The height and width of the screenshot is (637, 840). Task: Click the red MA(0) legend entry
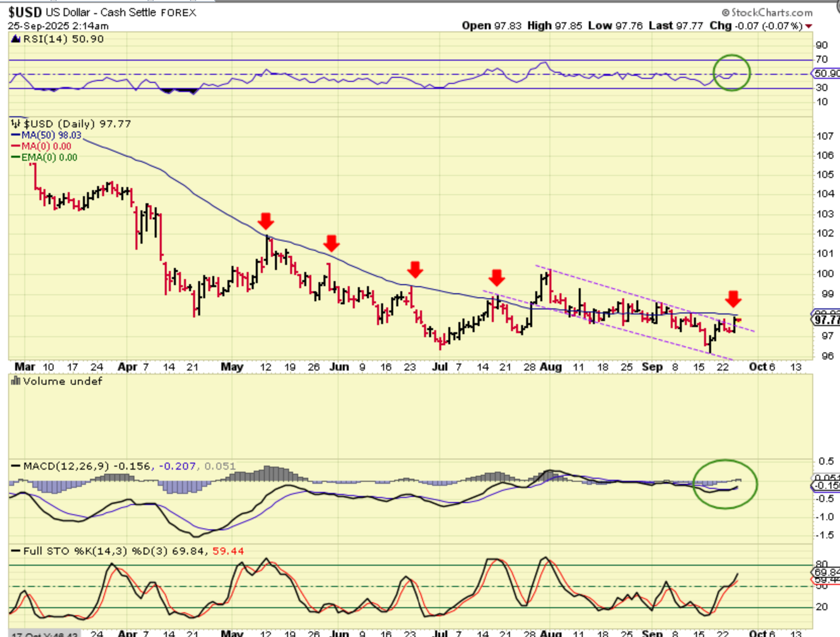pos(45,147)
